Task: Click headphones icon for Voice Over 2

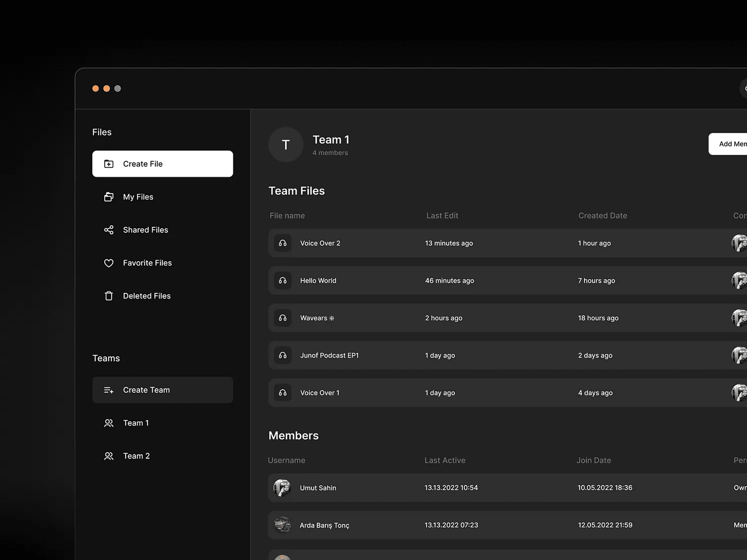Action: 283,243
